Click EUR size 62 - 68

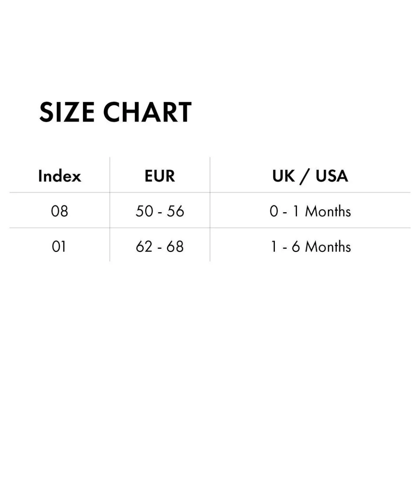click(x=160, y=247)
